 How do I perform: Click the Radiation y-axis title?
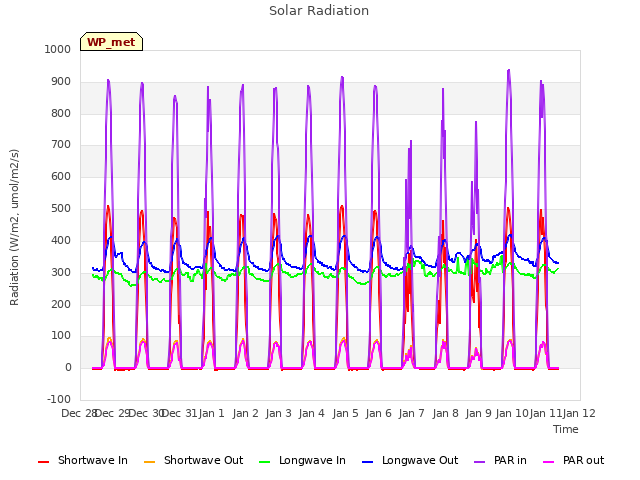14,227
